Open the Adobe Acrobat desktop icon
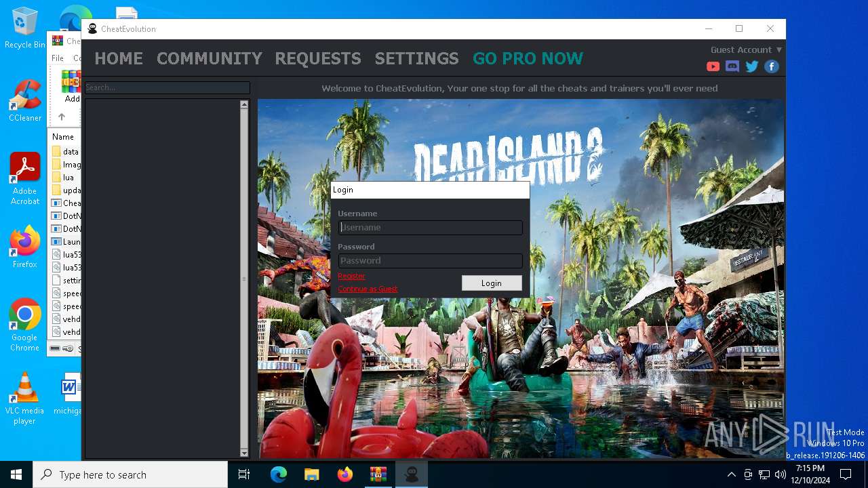This screenshot has height=488, width=868. tap(25, 179)
